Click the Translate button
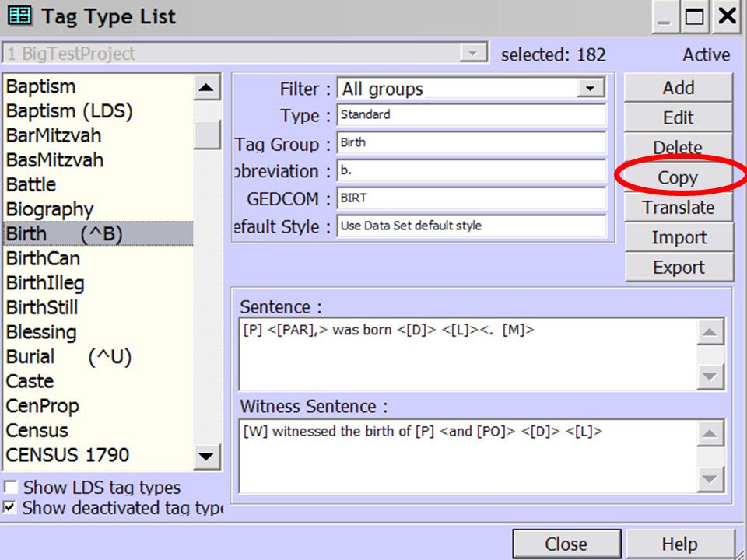 678,207
